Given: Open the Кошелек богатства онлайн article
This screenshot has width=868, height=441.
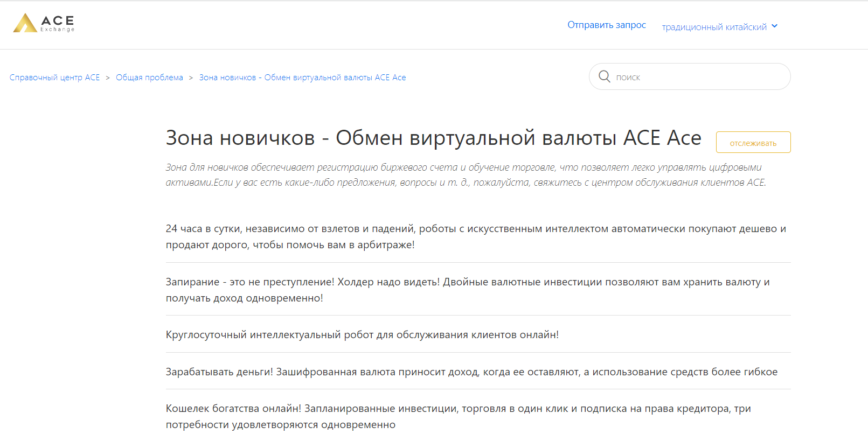Looking at the screenshot, I should point(458,416).
